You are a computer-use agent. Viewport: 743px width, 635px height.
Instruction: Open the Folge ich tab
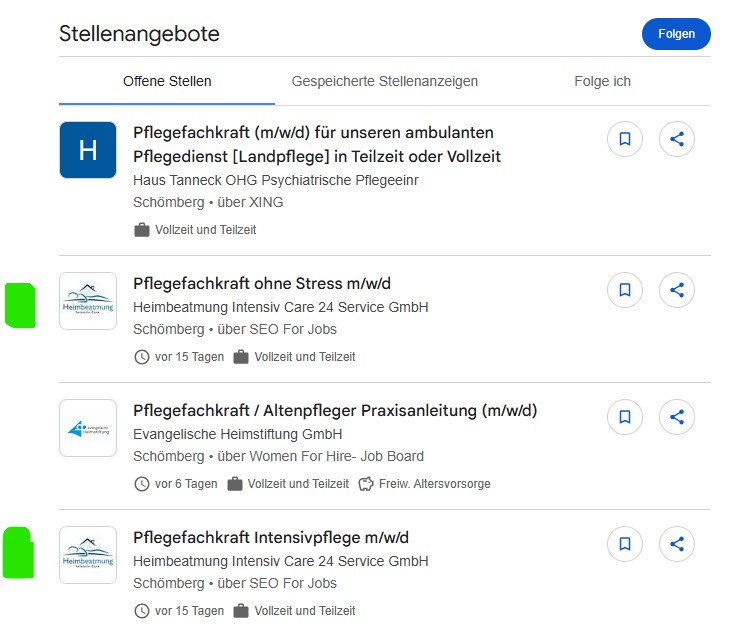602,81
